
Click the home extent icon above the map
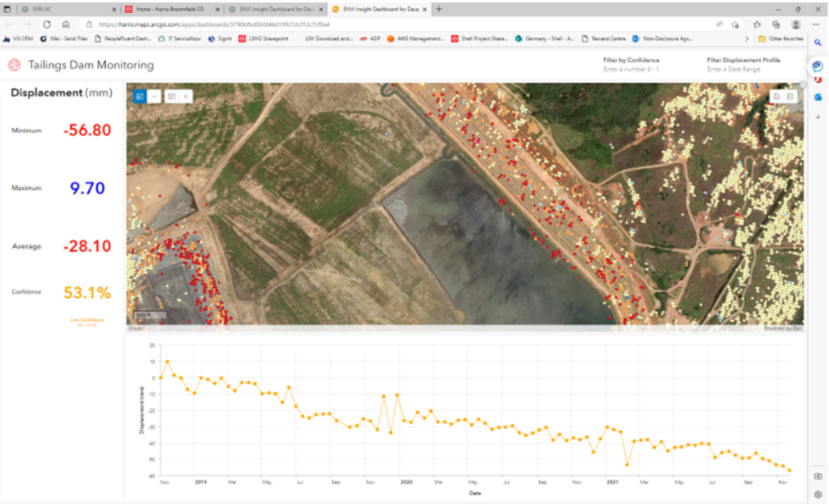point(775,95)
